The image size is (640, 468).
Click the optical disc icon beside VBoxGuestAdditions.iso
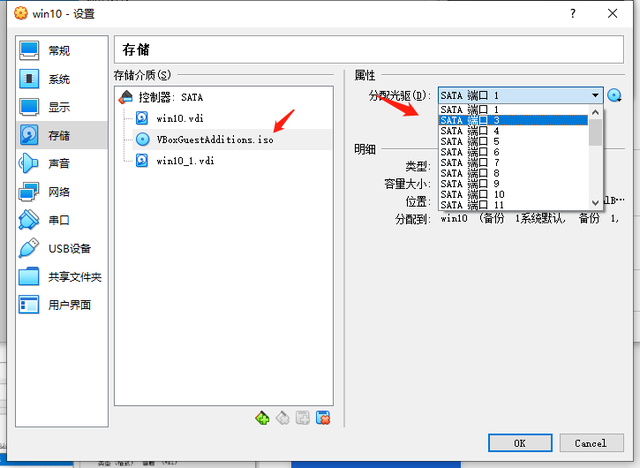(x=142, y=140)
